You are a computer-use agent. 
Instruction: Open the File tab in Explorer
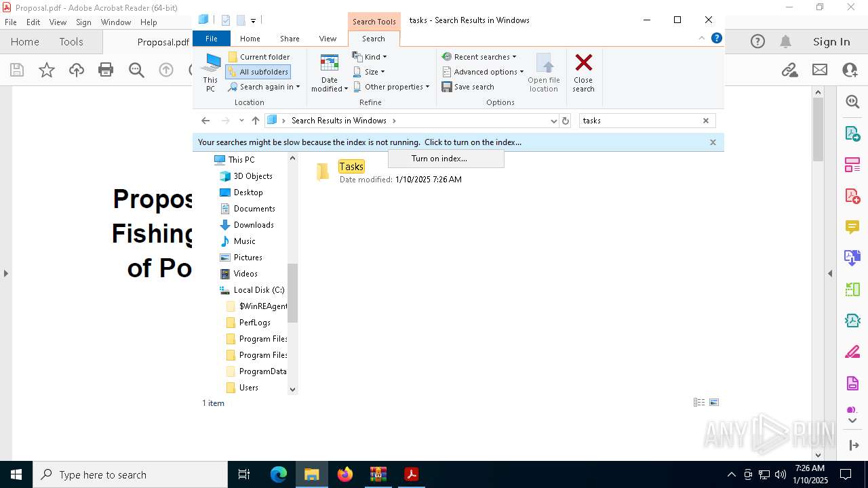212,39
